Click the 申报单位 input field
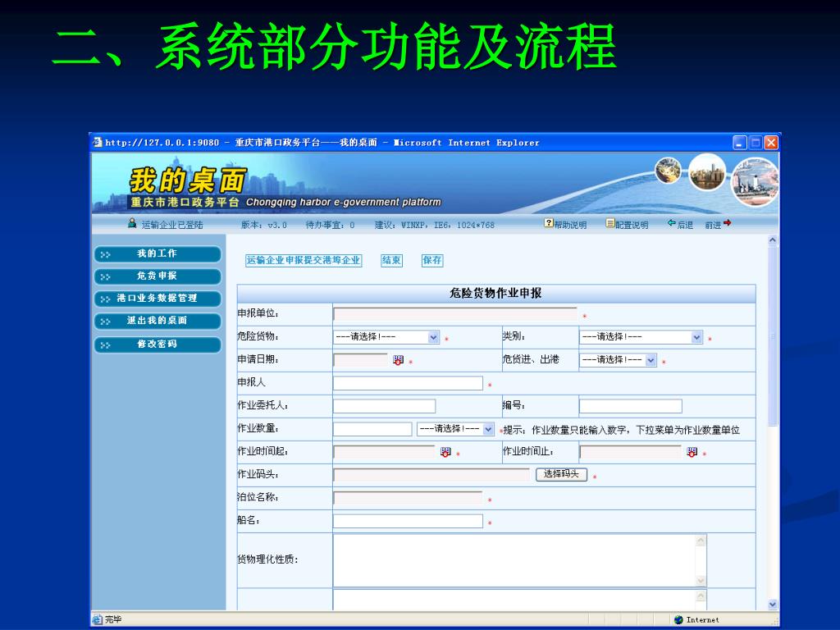This screenshot has height=630, width=840. point(455,314)
